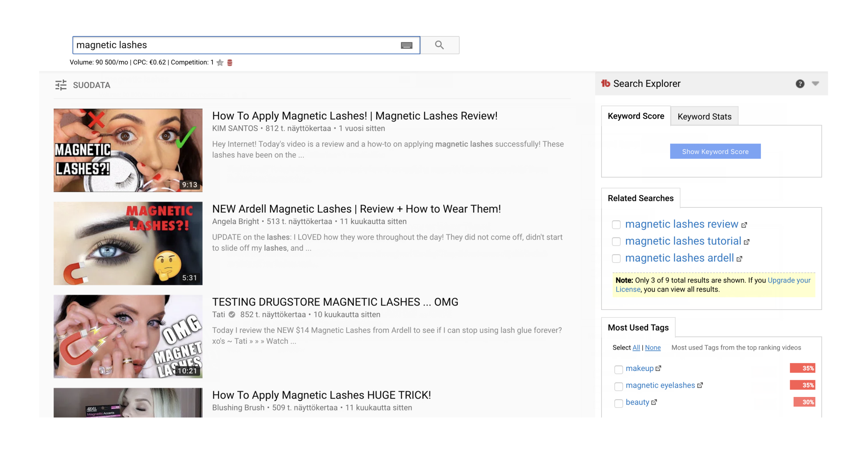Screen dimensions: 868x452
Task: Open external link icon beside magnetic eyelashes tag
Action: (700, 385)
